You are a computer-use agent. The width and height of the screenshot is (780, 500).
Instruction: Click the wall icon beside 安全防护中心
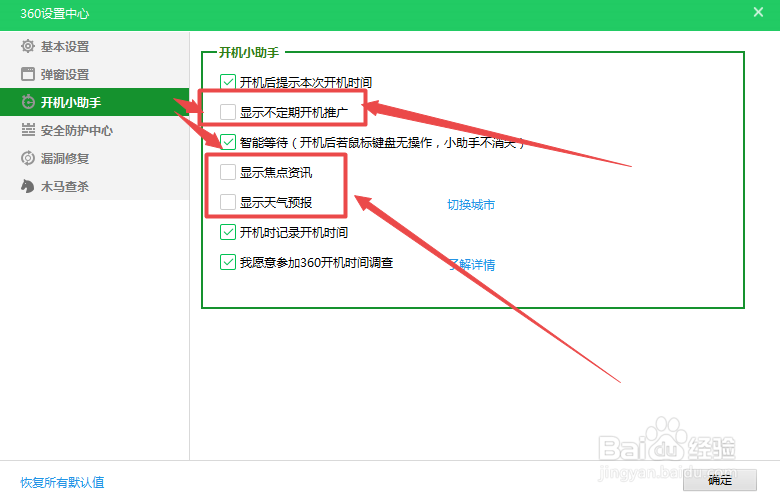[x=28, y=130]
